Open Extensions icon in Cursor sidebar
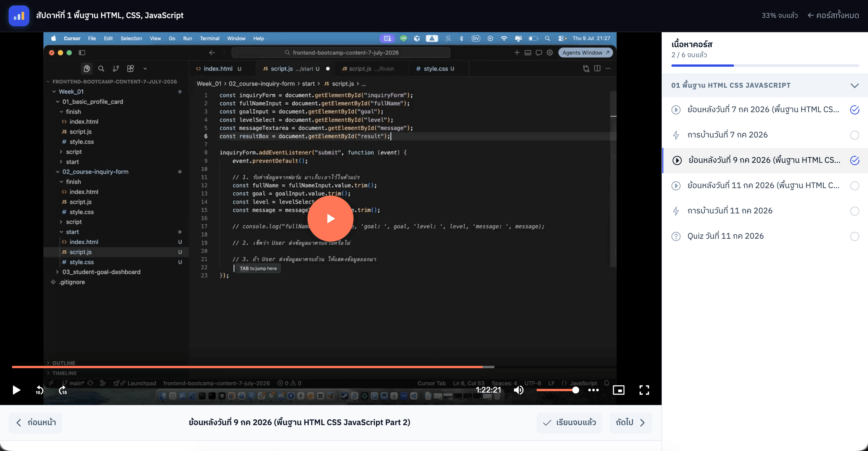The height and width of the screenshot is (451, 868). point(130,68)
